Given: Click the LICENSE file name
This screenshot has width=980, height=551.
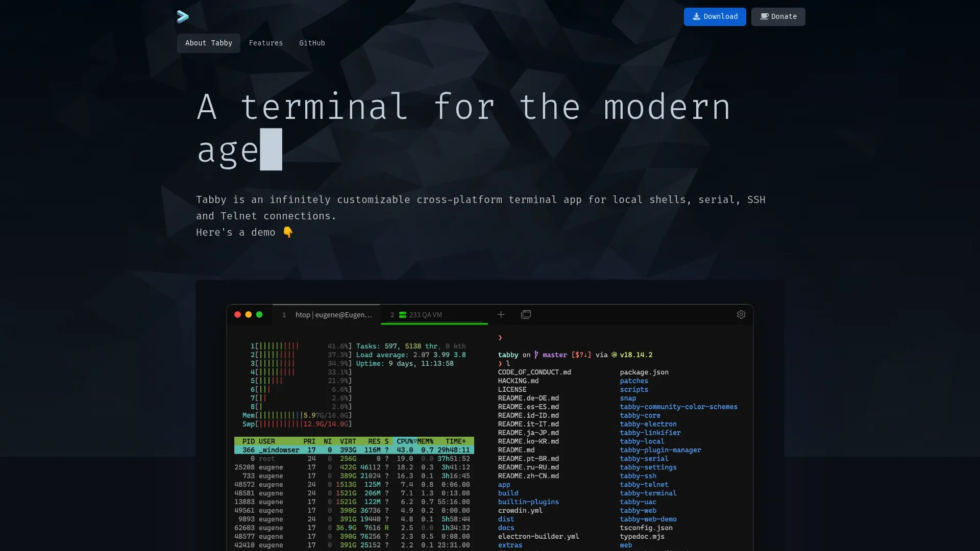Looking at the screenshot, I should coord(512,390).
